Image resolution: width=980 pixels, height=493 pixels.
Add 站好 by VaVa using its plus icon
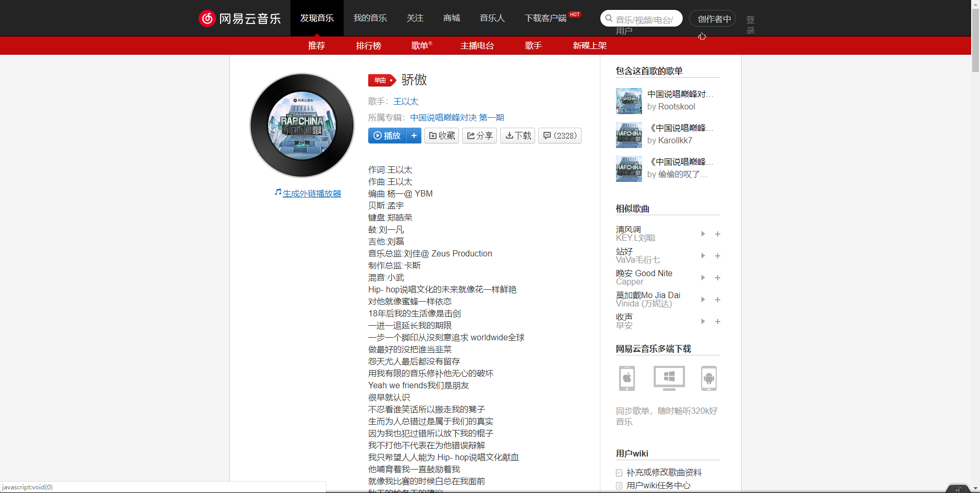coord(717,256)
